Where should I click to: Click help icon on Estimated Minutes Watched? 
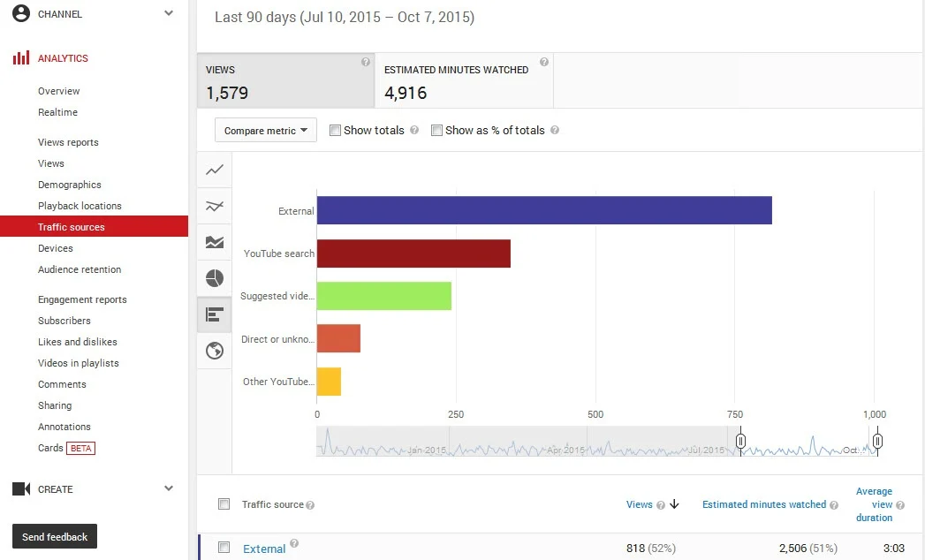click(x=544, y=62)
